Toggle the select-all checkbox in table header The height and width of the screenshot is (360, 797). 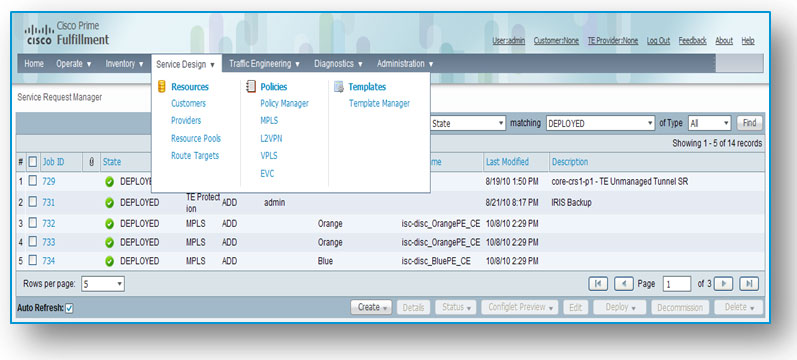point(33,162)
